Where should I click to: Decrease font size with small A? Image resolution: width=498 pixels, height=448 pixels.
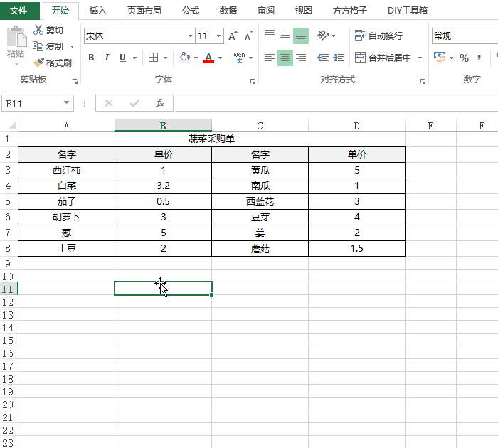pyautogui.click(x=249, y=36)
